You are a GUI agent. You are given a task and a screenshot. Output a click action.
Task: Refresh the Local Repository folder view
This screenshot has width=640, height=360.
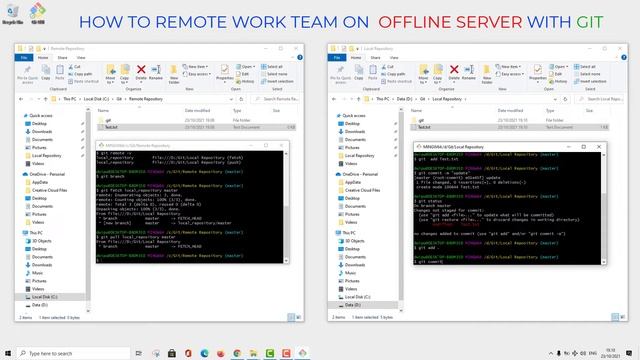coord(565,99)
